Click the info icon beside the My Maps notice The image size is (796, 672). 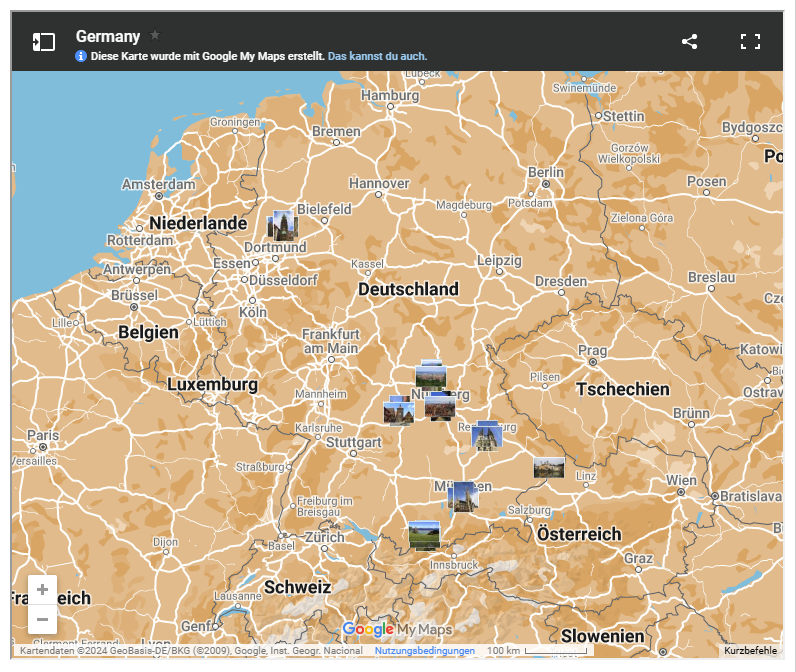(81, 56)
